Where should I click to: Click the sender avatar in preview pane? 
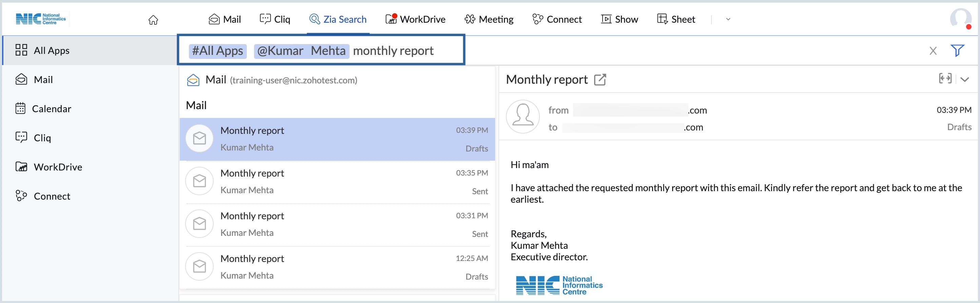[523, 117]
